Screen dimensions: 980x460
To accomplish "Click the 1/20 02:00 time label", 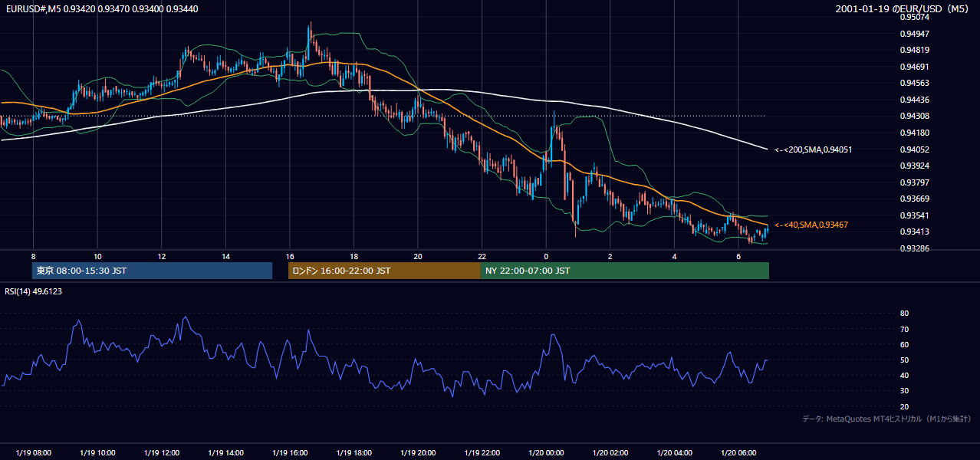I will point(610,452).
